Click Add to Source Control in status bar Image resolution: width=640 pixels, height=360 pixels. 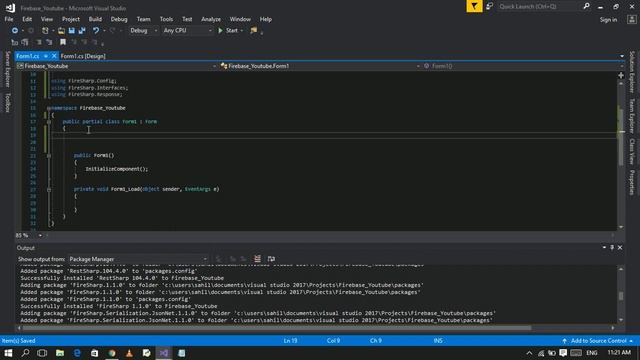tap(598, 340)
